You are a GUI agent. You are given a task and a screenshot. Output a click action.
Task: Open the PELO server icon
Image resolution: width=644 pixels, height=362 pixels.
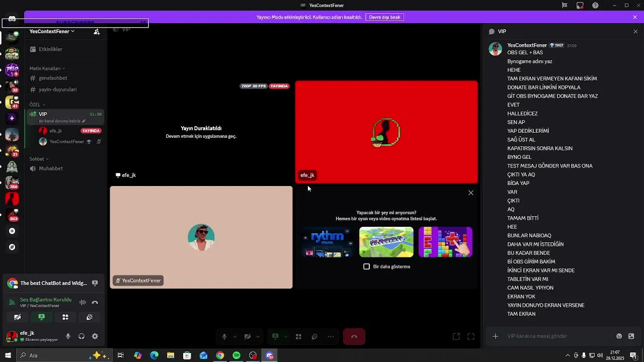[x=12, y=69]
